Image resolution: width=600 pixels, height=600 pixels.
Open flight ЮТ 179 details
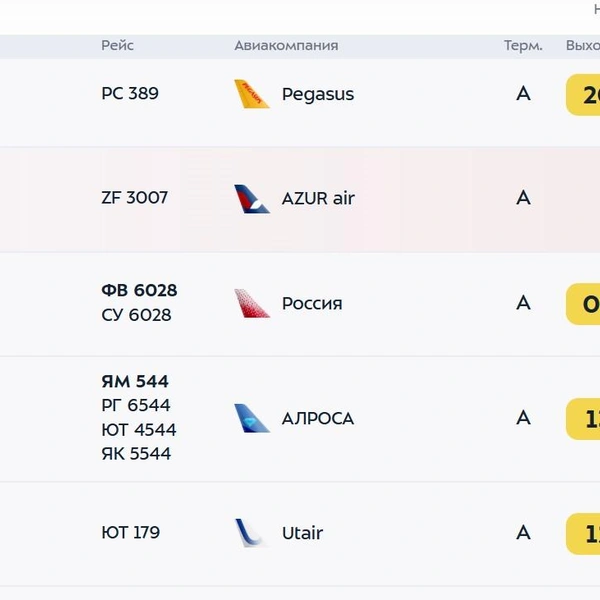click(x=130, y=532)
